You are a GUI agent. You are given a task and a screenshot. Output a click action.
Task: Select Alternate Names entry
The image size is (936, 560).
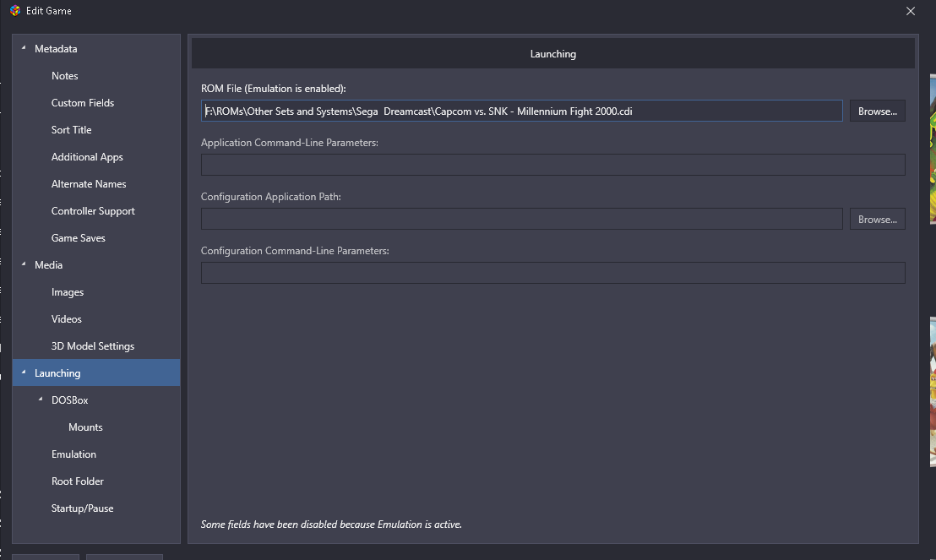pyautogui.click(x=89, y=184)
